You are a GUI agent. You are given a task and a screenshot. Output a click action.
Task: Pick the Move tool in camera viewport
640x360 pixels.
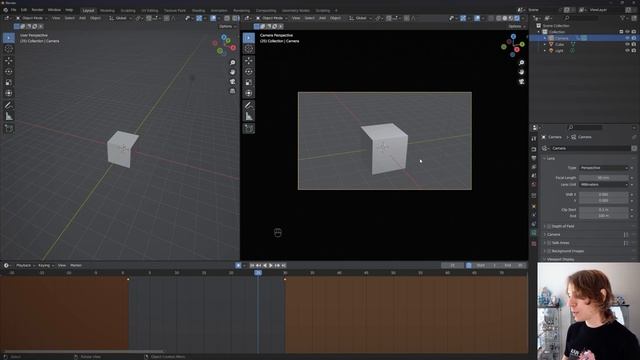[x=249, y=60]
